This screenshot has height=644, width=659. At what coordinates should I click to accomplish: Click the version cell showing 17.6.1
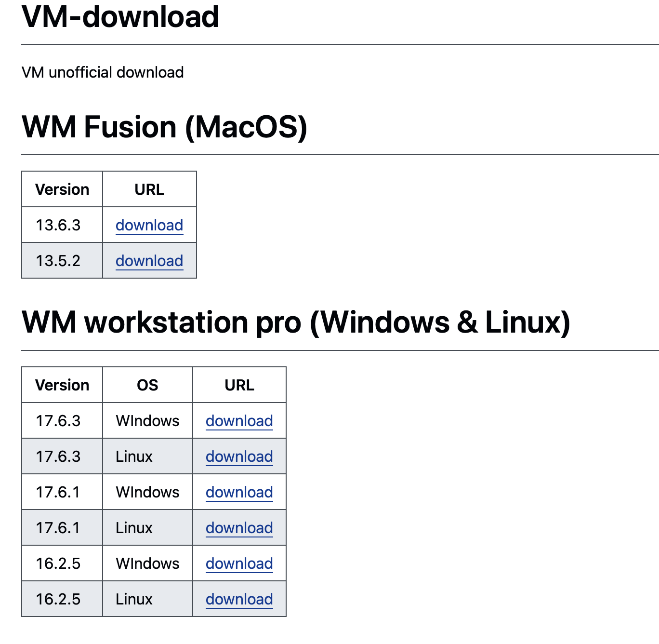pyautogui.click(x=62, y=492)
